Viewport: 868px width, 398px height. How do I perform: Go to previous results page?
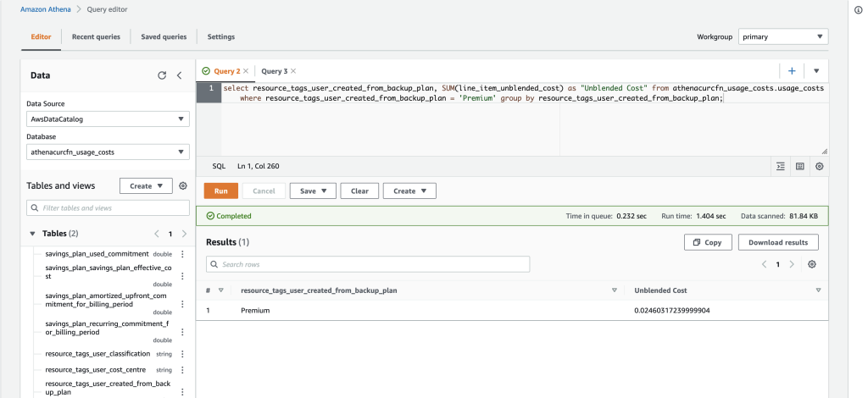click(765, 264)
